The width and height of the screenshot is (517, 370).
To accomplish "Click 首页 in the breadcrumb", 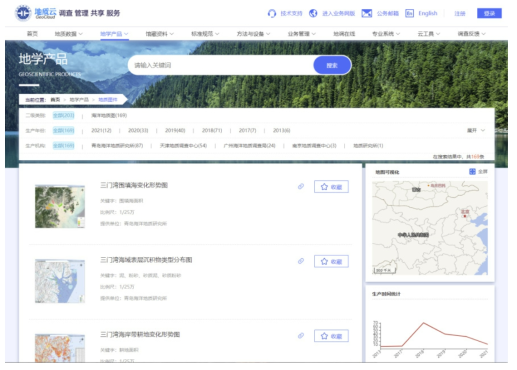I will 55,100.
